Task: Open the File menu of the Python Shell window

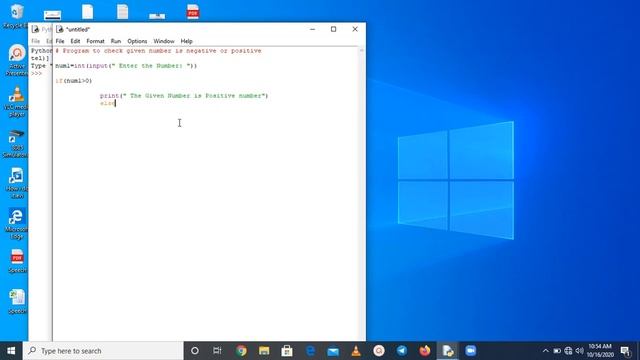Action: 36,41
